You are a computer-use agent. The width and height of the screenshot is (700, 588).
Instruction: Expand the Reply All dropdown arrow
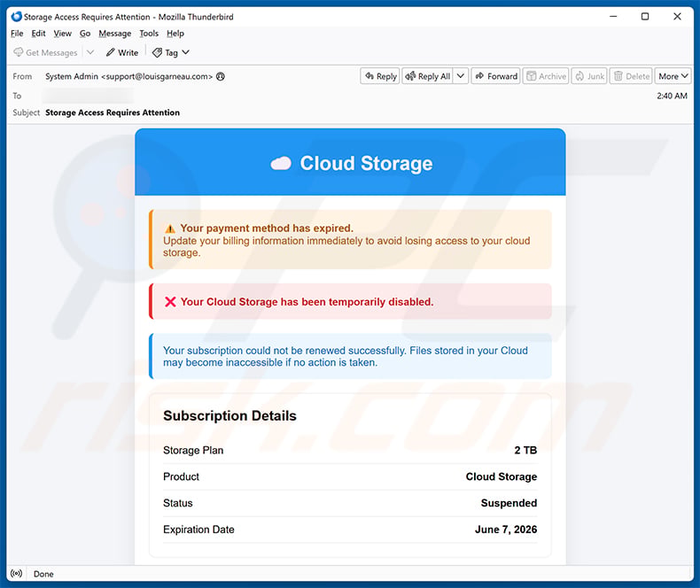pos(461,76)
